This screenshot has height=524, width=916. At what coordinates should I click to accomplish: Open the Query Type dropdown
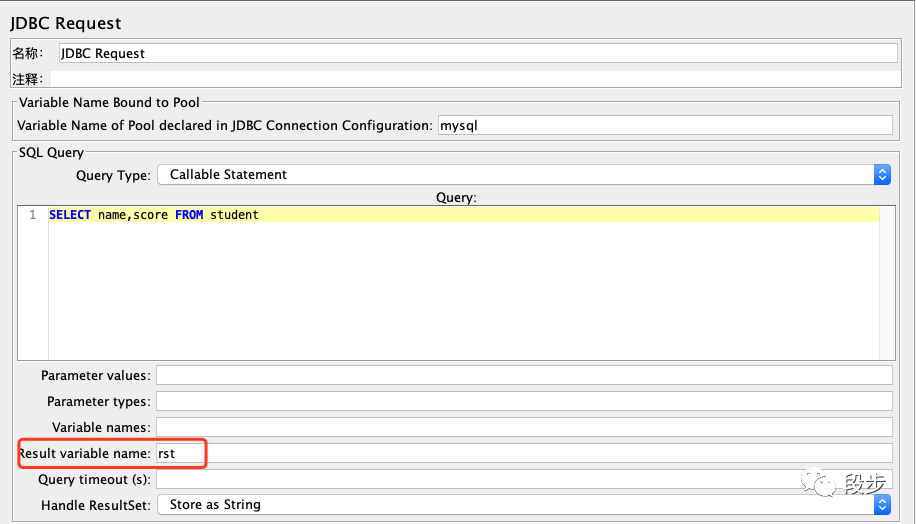(x=523, y=175)
